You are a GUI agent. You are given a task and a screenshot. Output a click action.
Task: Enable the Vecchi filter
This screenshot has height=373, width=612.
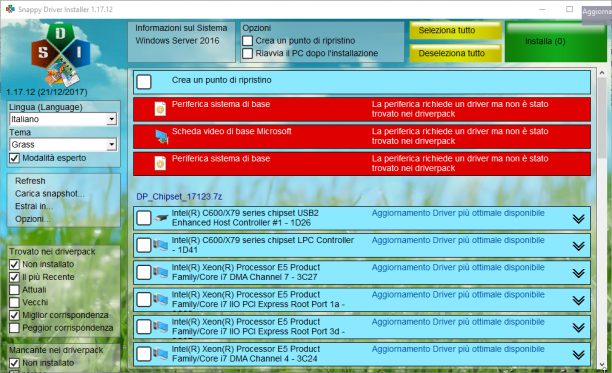coord(14,302)
